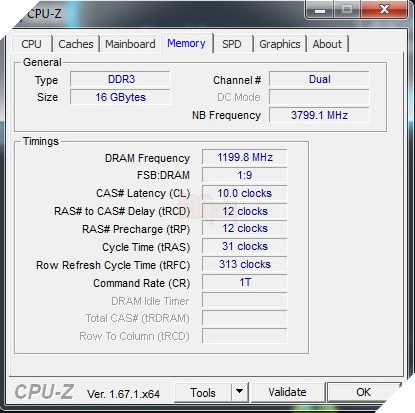Click the empty DC Mode field
The image size is (415, 413).
point(319,97)
